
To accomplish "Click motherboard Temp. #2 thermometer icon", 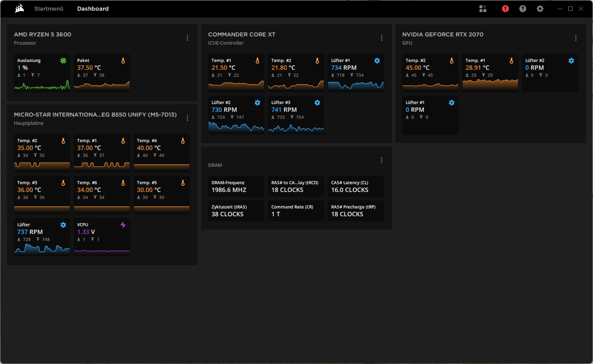I will point(63,141).
